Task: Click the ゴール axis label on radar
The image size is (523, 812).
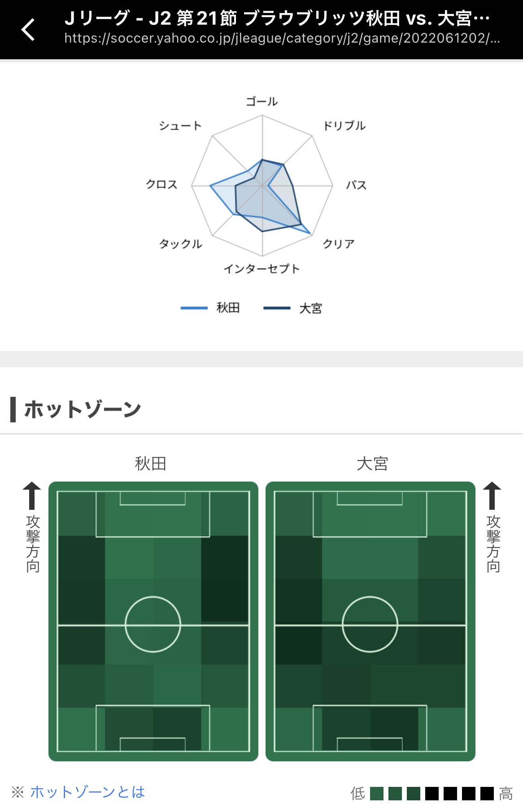Action: 262,102
